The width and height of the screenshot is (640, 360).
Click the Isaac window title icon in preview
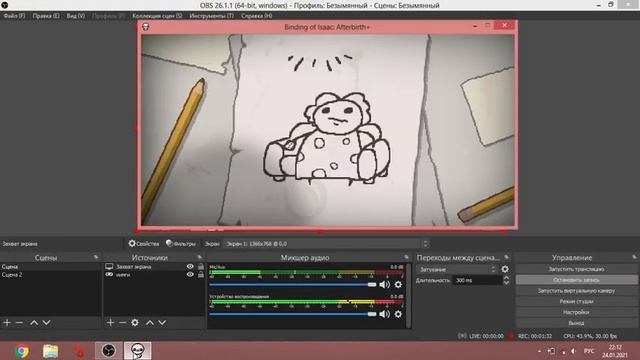point(146,27)
